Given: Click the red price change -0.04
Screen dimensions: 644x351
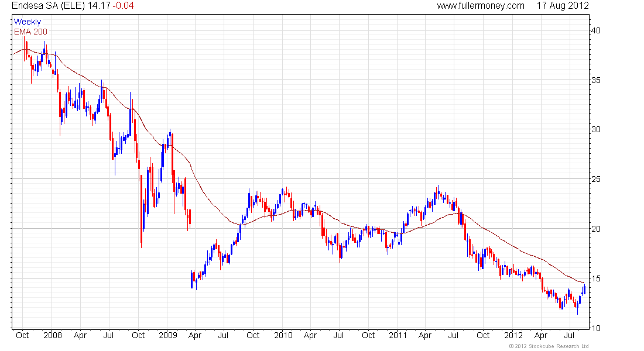Looking at the screenshot, I should [122, 6].
